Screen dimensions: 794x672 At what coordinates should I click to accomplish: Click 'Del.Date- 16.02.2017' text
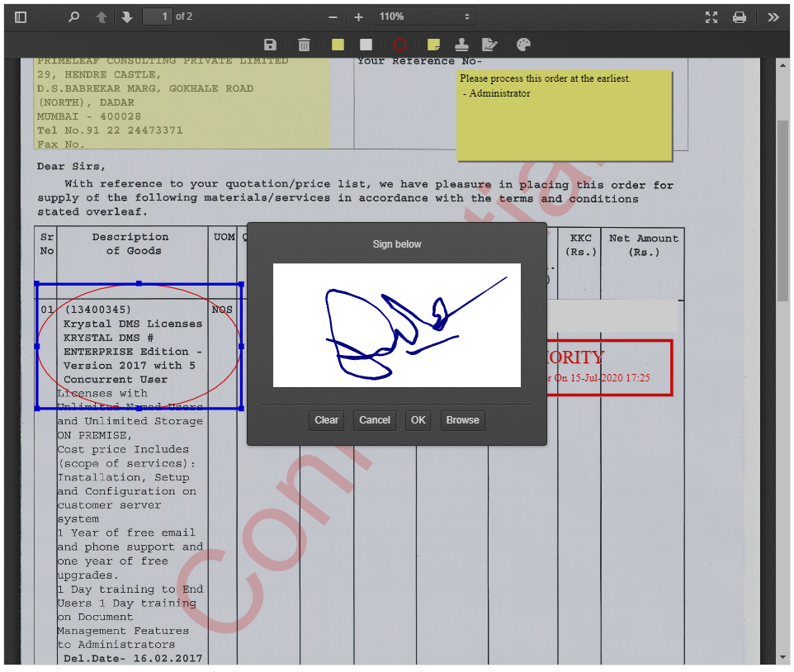(x=133, y=658)
